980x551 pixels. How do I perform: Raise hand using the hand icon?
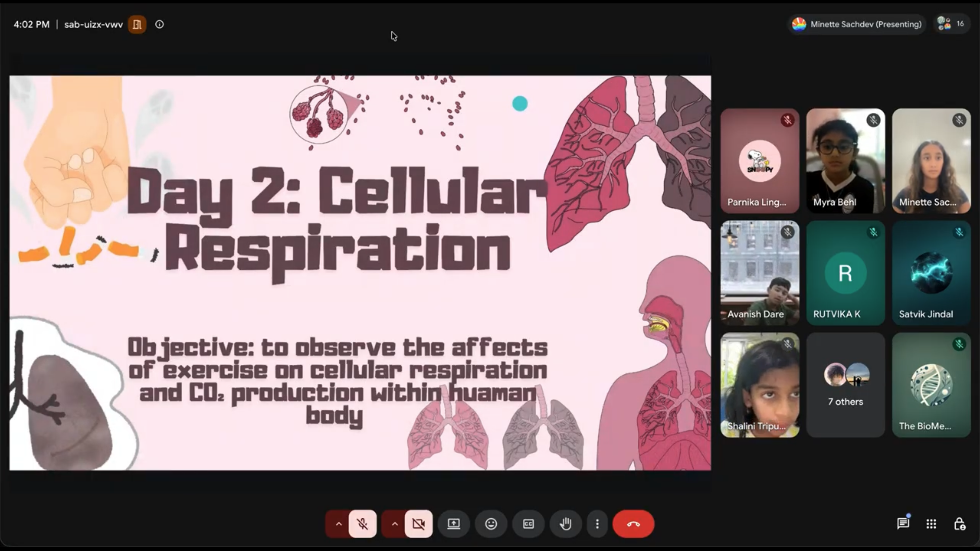tap(566, 524)
